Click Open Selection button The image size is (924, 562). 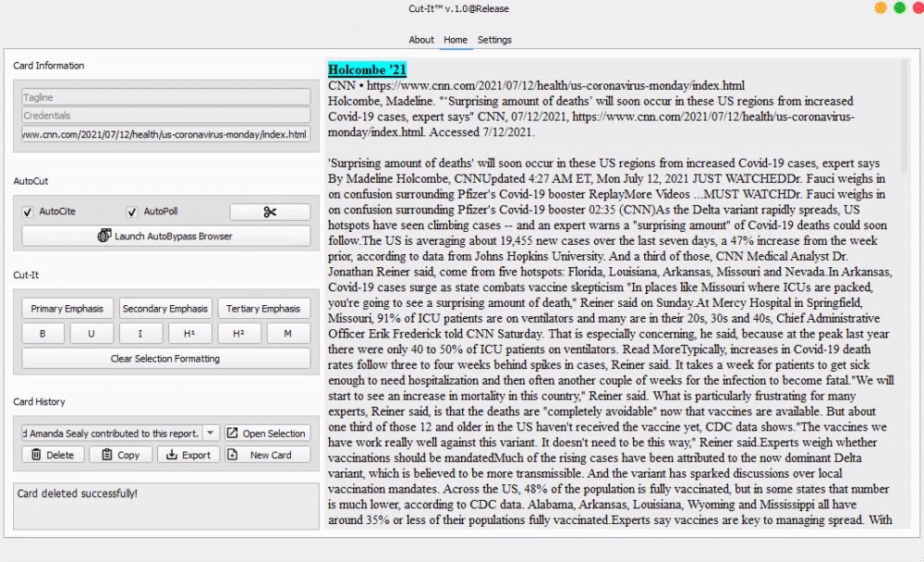click(267, 433)
